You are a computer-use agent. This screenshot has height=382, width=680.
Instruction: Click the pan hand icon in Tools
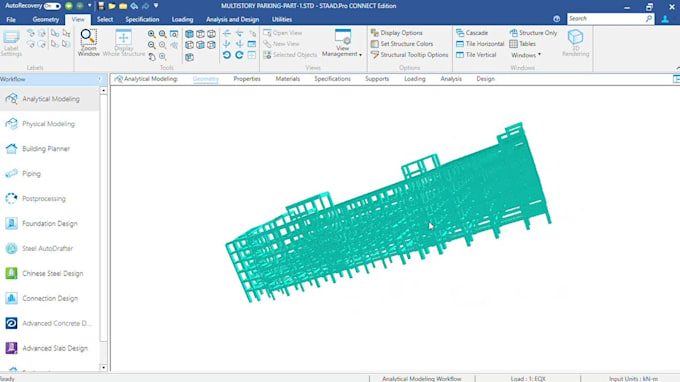point(152,57)
